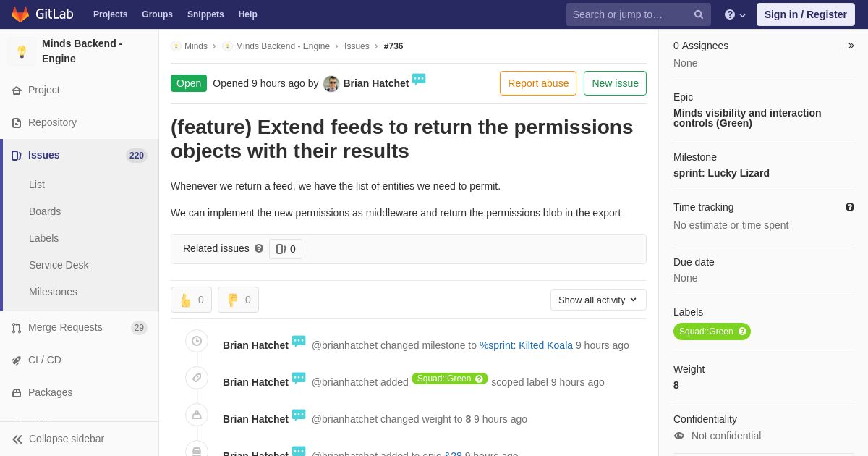The image size is (868, 456).
Task: Click the search or jump to field
Action: coord(629,14)
